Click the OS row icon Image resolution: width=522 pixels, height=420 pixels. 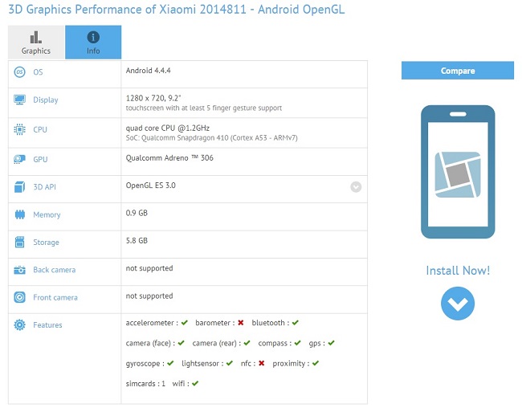point(19,72)
